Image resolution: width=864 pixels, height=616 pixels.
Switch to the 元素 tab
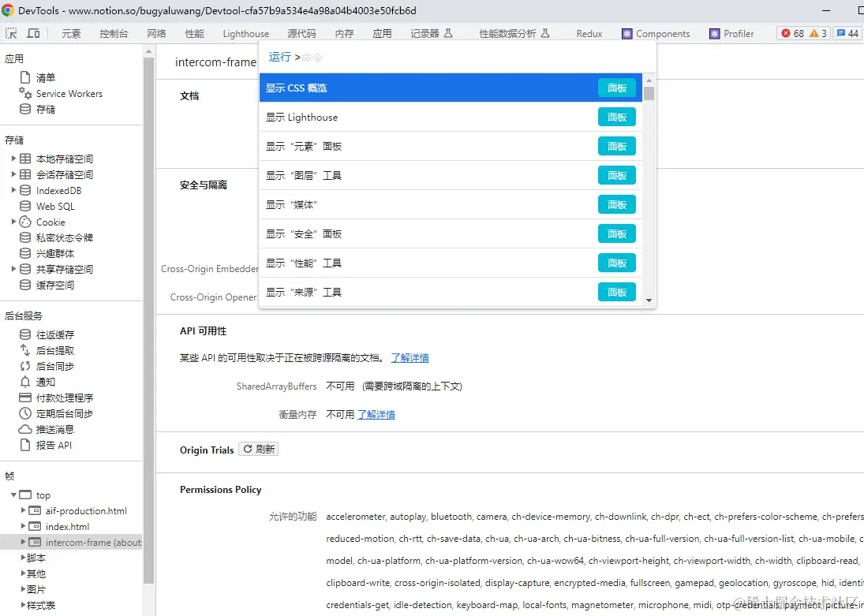71,34
